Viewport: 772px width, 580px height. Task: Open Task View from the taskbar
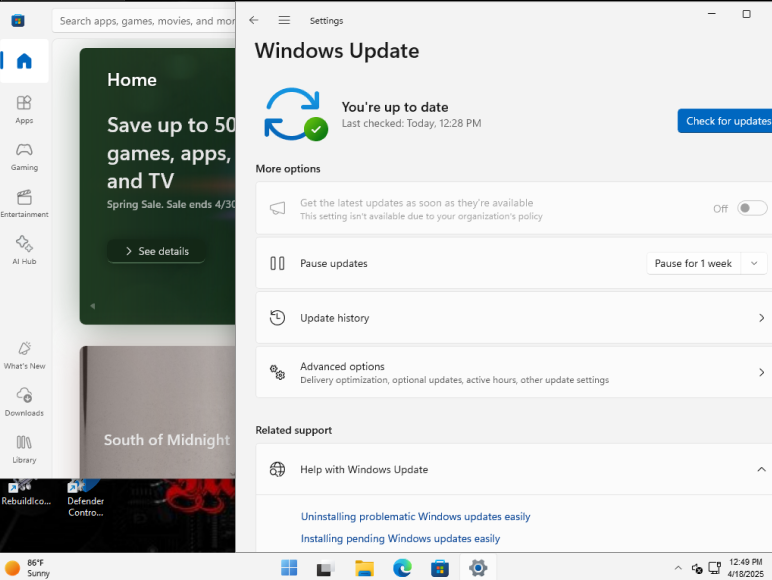coord(325,568)
